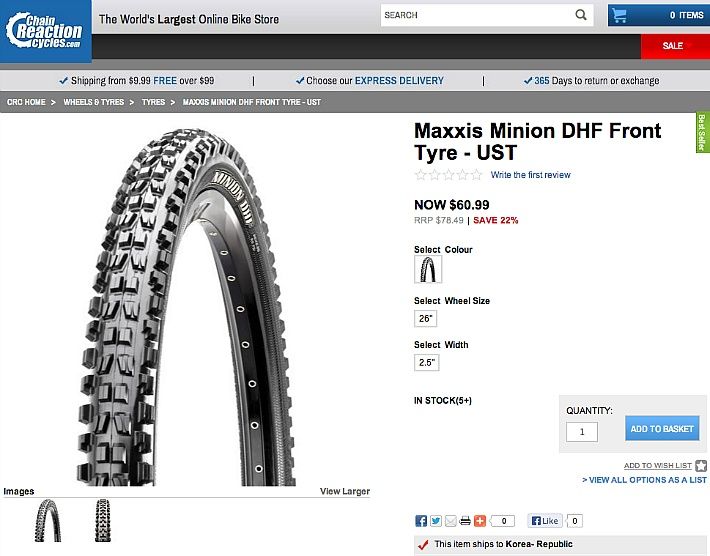Click Add to Basket button
The image size is (710, 556).
662,428
